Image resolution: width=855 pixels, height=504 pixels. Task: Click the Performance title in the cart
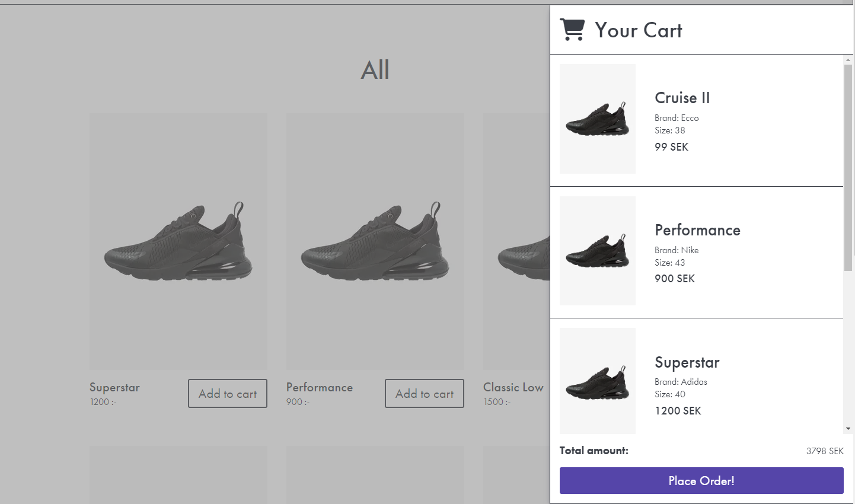(x=697, y=230)
